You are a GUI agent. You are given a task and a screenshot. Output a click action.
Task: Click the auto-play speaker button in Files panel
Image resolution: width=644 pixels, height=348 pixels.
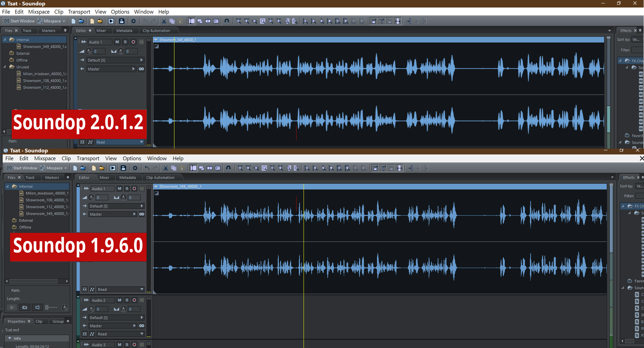37,307
